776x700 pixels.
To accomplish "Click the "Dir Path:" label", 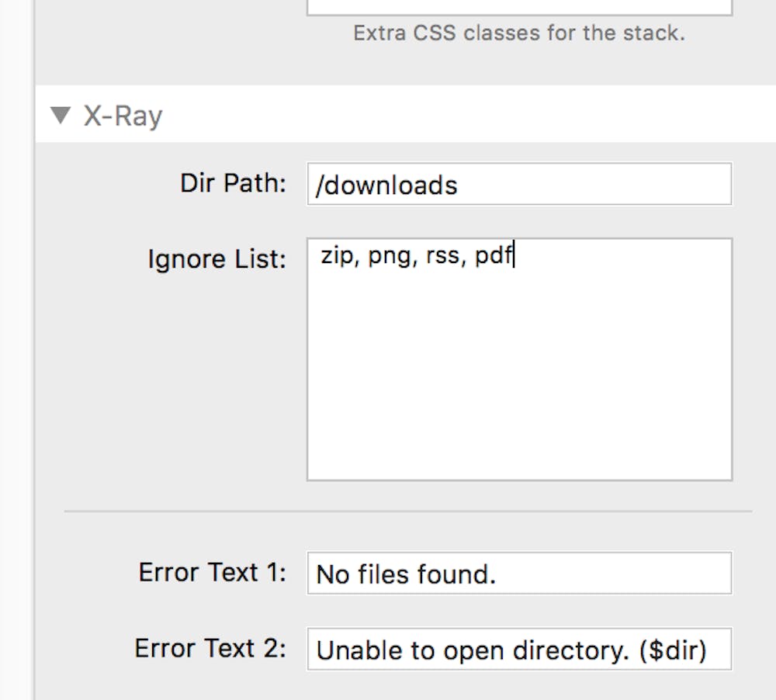I will (x=233, y=184).
